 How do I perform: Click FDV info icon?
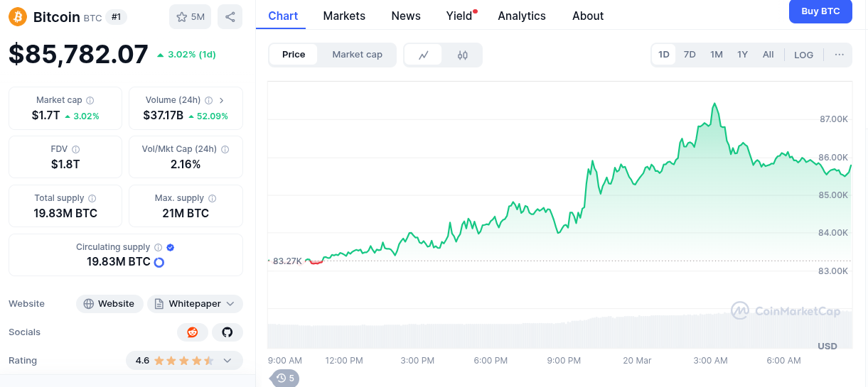[76, 149]
